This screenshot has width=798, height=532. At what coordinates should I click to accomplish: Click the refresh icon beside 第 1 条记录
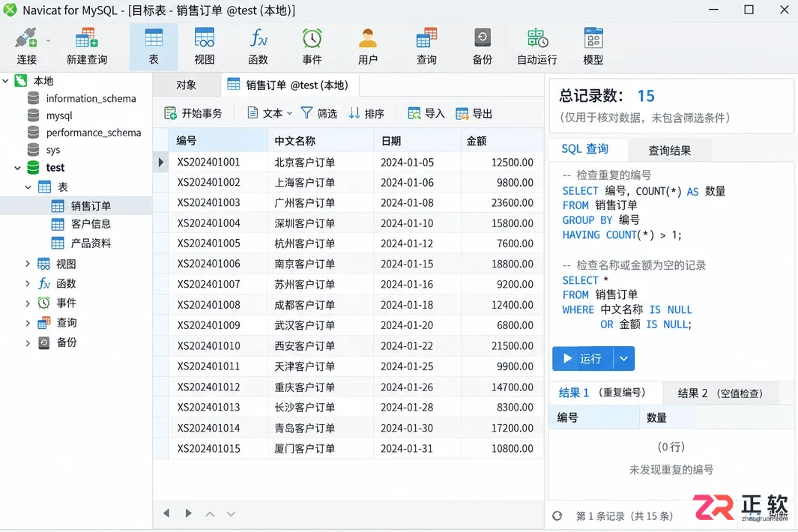557,516
